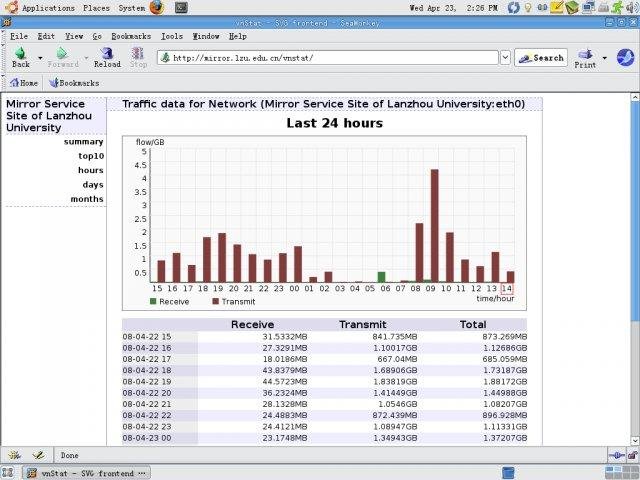Click the Print toolbar icon
The height and width of the screenshot is (480, 640).
click(x=585, y=56)
